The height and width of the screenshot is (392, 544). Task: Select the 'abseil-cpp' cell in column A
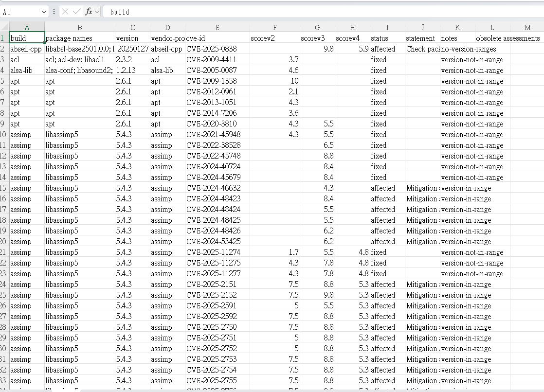pyautogui.click(x=27, y=49)
